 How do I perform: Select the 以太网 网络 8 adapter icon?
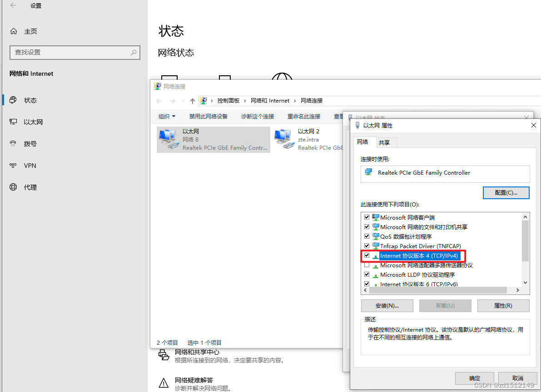pyautogui.click(x=169, y=139)
